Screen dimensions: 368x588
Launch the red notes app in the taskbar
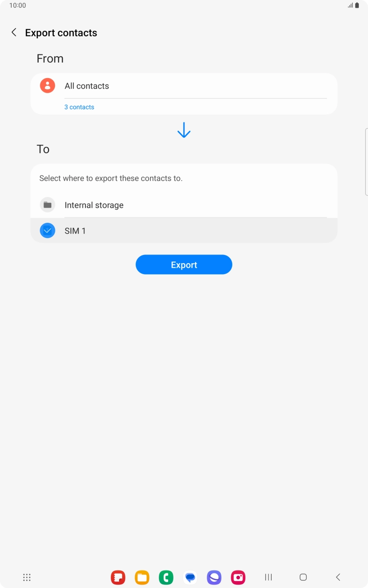pos(118,577)
